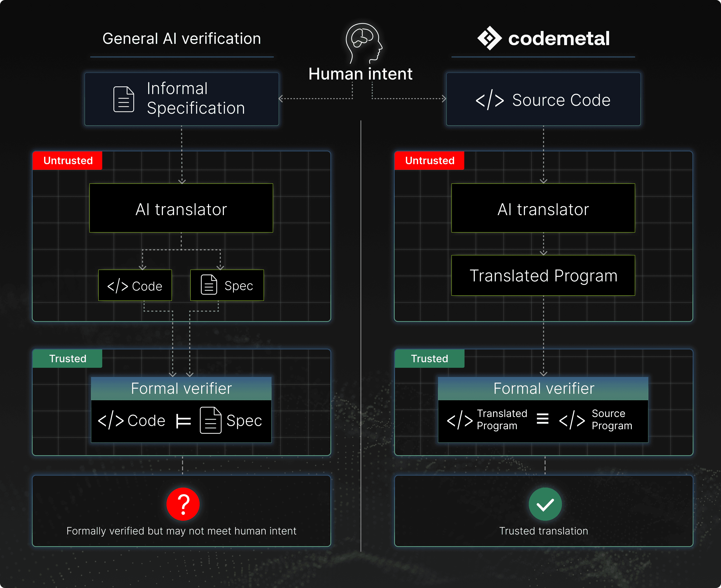Click the green checkmark circle

point(545,504)
